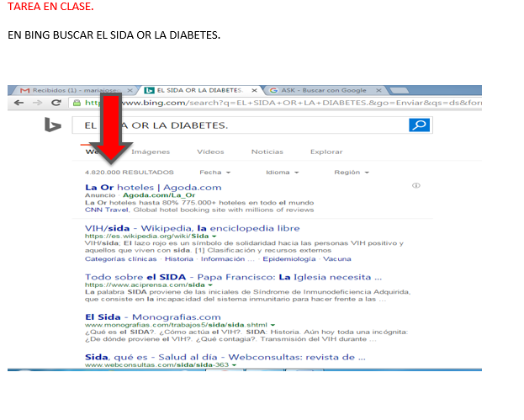Expand the Fecha filter dropdown

pyautogui.click(x=214, y=173)
